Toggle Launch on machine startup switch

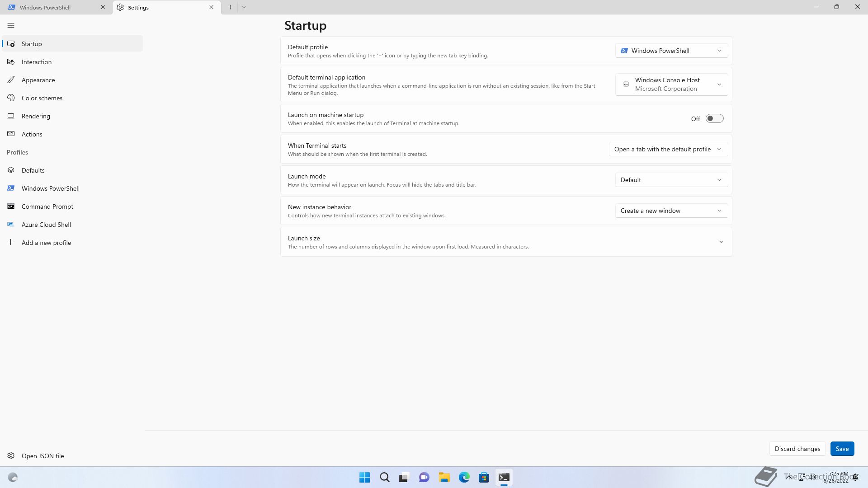click(x=715, y=119)
